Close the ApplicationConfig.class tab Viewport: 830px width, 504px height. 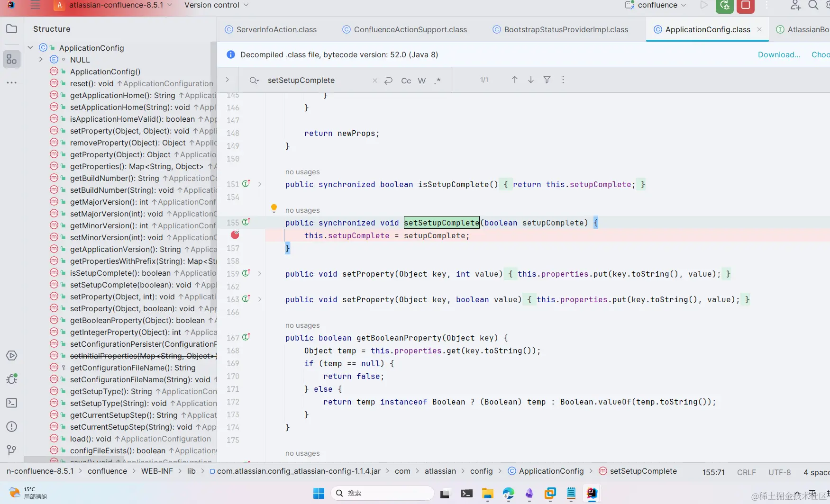point(759,29)
